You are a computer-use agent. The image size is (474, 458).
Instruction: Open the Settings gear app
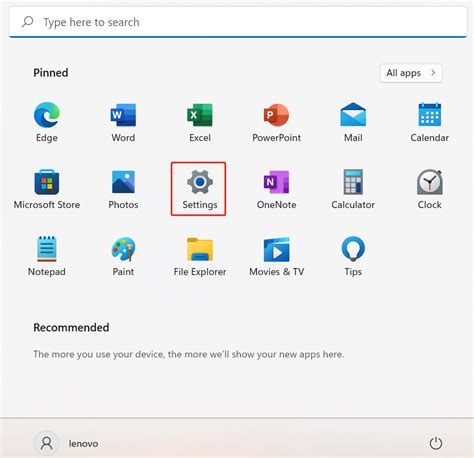(200, 189)
